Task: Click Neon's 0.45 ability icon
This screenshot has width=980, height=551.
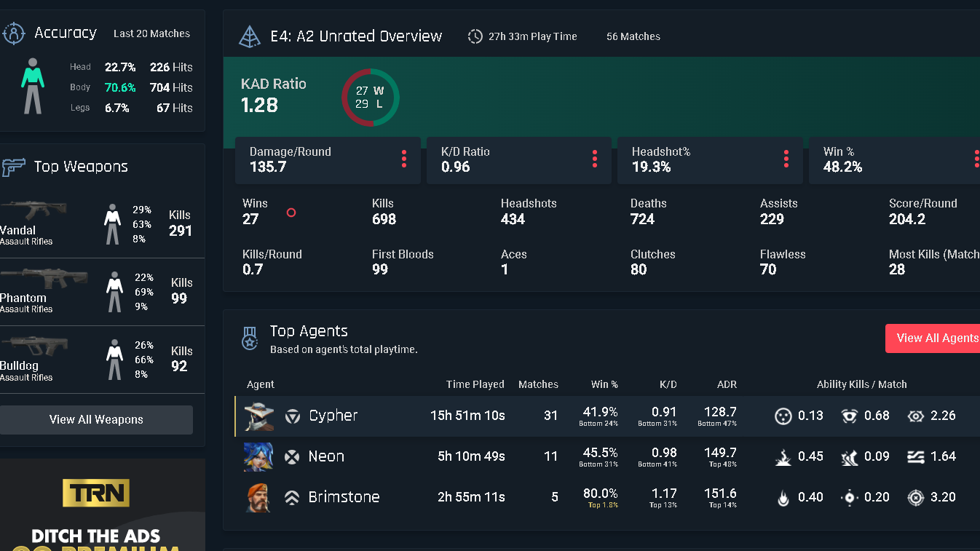Action: point(783,457)
